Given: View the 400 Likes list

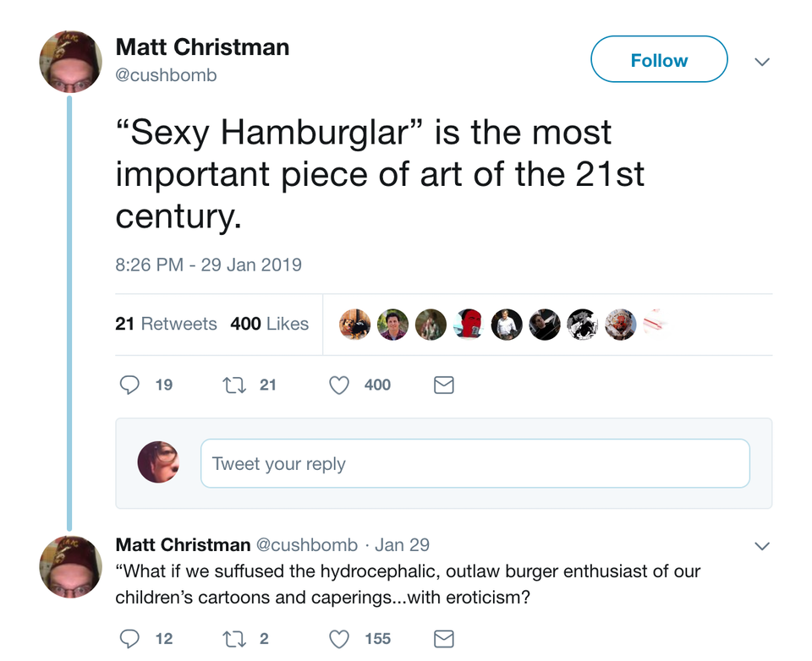Looking at the screenshot, I should [269, 324].
